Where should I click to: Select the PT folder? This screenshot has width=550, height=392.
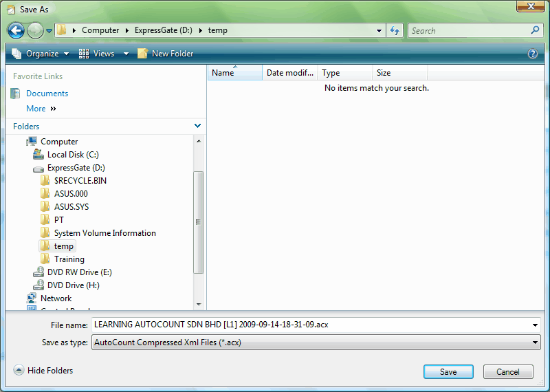[x=59, y=219]
